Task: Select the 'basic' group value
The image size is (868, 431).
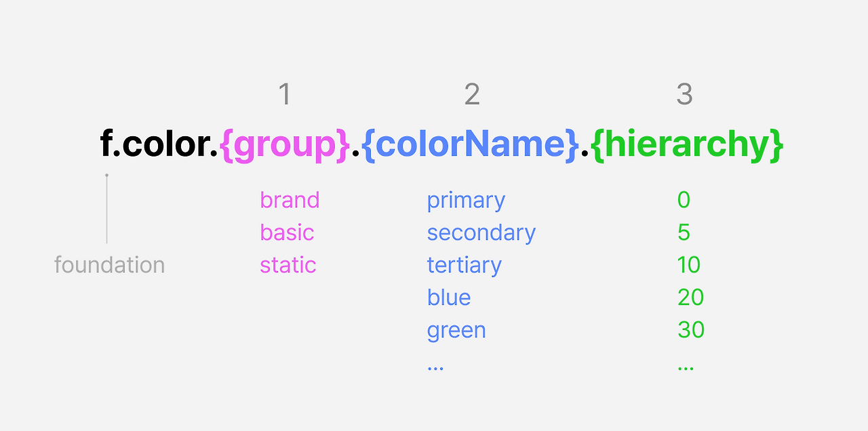Action: (x=287, y=232)
